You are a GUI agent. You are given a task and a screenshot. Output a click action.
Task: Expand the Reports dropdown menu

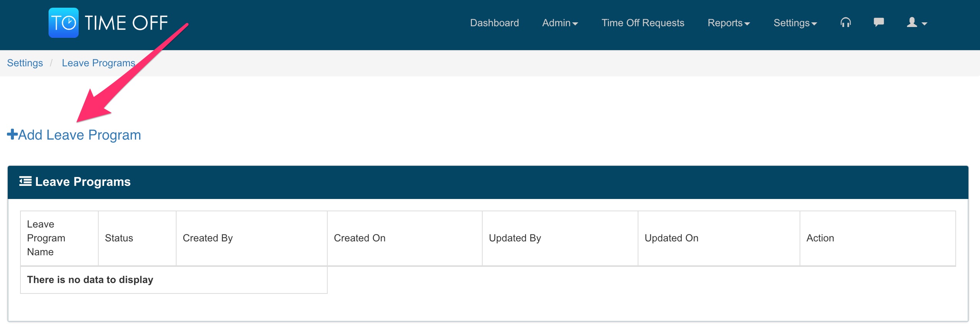tap(729, 23)
